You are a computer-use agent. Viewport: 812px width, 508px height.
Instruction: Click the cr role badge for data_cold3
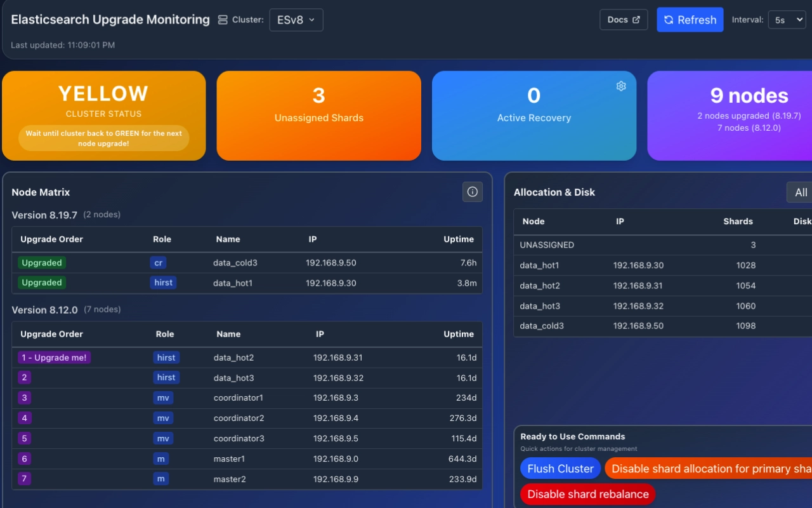(158, 262)
